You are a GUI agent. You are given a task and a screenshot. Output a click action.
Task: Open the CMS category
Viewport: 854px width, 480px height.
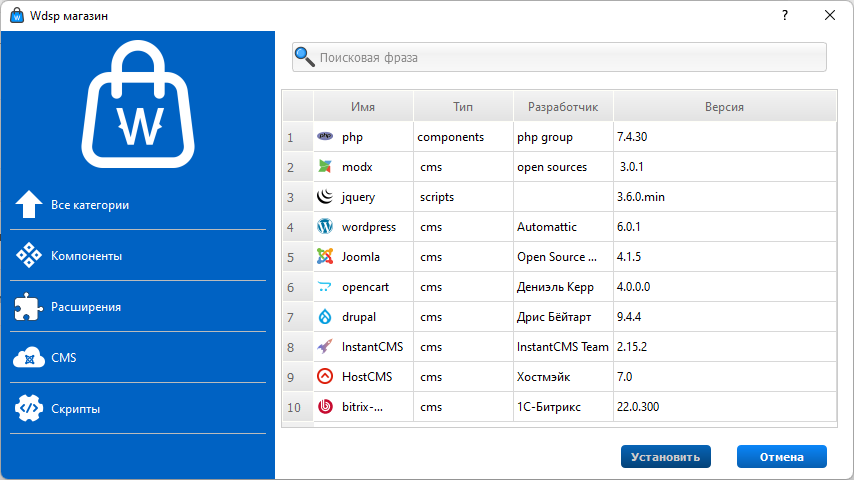click(x=138, y=357)
